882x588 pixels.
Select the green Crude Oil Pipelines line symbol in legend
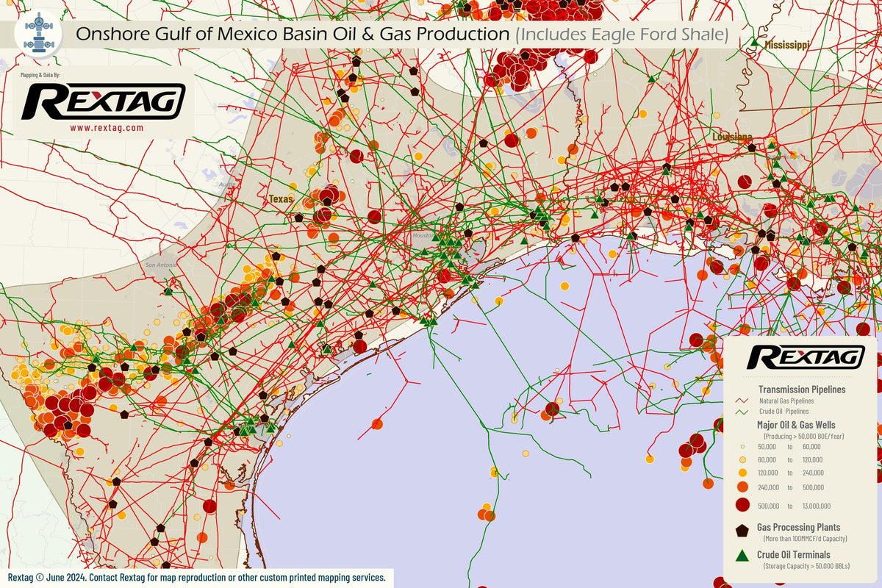coord(742,412)
